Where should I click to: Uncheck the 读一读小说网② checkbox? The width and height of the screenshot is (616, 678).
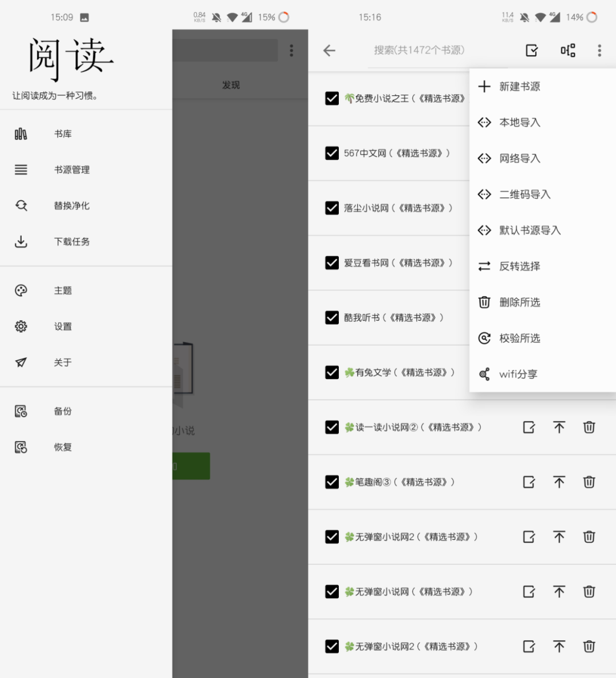[332, 427]
